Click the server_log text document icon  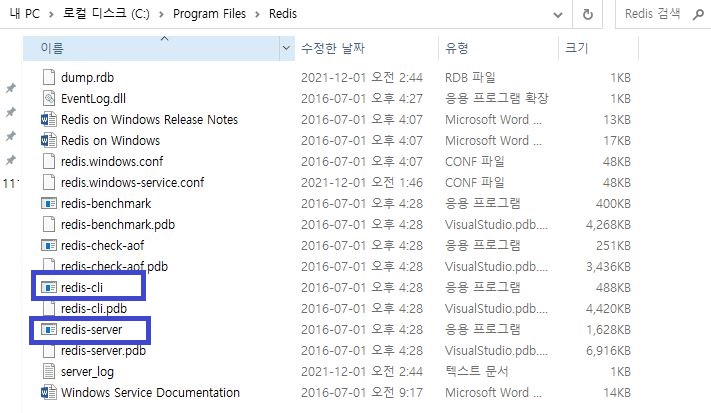[49, 371]
